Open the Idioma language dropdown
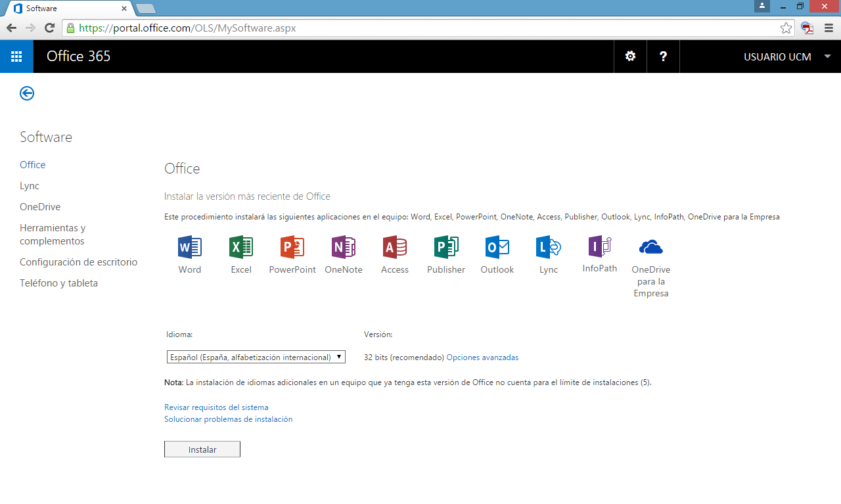 pyautogui.click(x=256, y=357)
